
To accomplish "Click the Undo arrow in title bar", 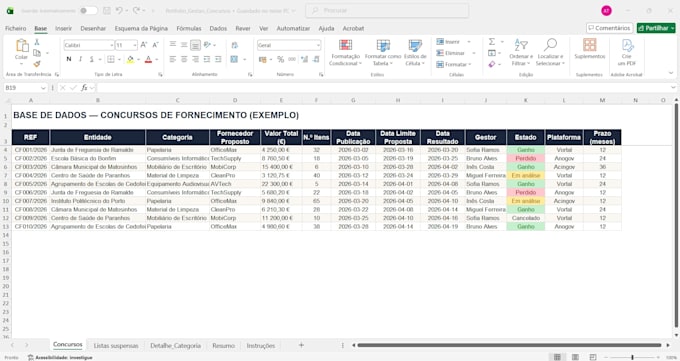I will tap(119, 10).
